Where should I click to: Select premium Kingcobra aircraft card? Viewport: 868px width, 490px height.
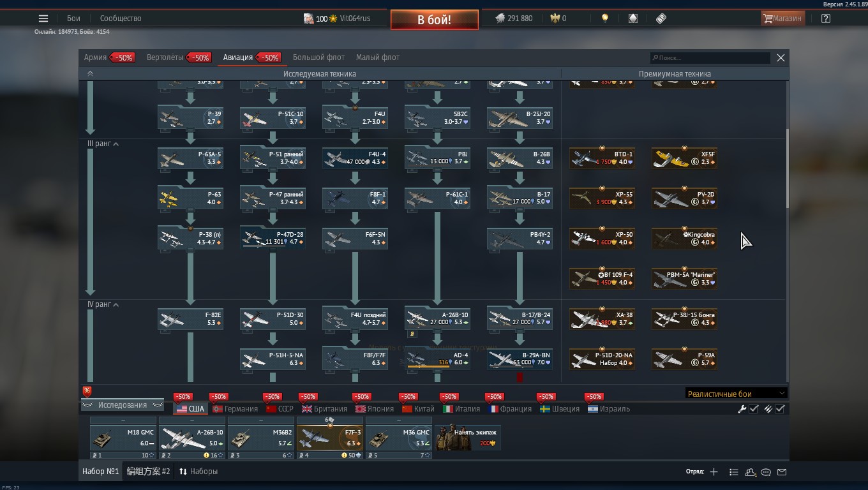pyautogui.click(x=684, y=239)
